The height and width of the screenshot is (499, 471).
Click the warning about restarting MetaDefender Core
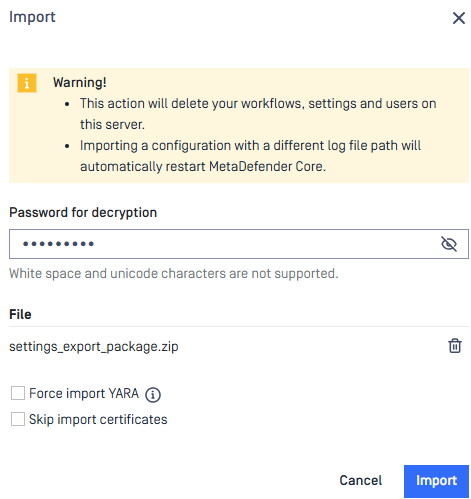pos(250,156)
